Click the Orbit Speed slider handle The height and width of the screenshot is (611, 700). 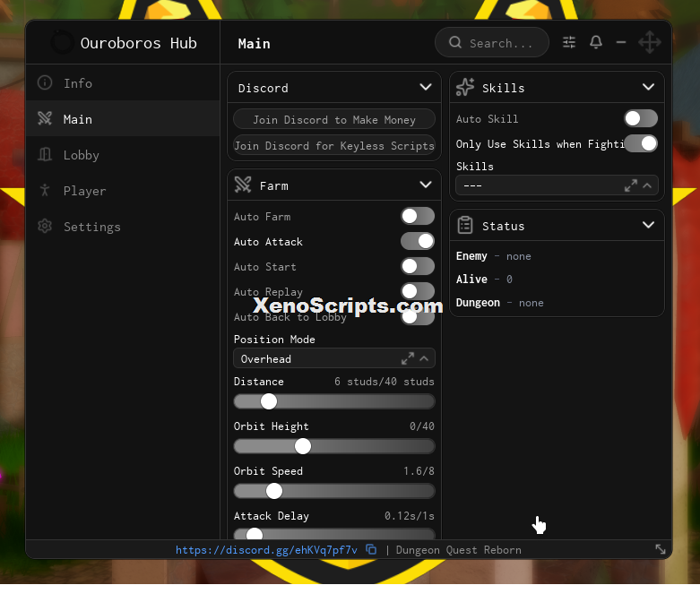[x=274, y=491]
